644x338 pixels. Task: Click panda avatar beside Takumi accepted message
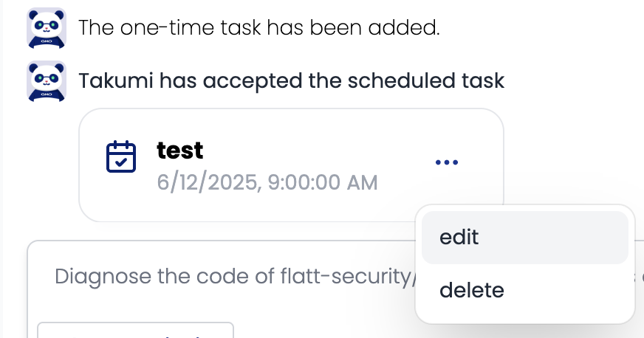[46, 80]
